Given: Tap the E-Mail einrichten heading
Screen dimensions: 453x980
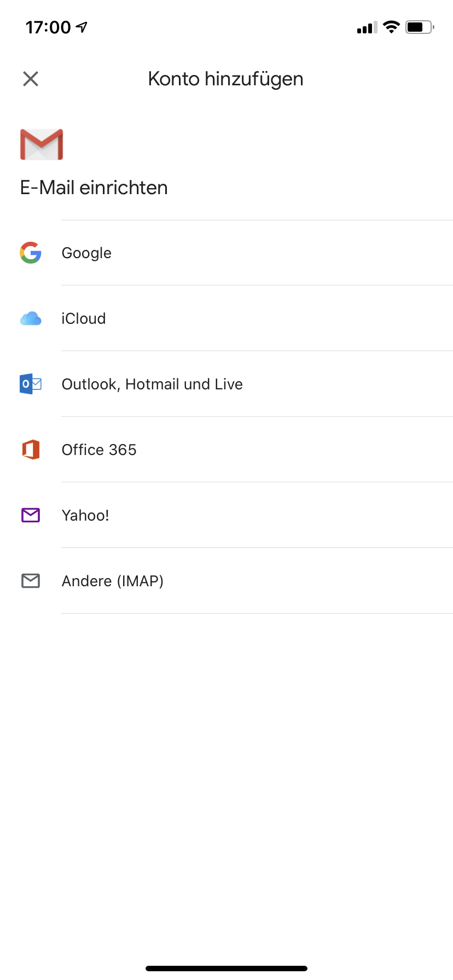Looking at the screenshot, I should [x=94, y=188].
